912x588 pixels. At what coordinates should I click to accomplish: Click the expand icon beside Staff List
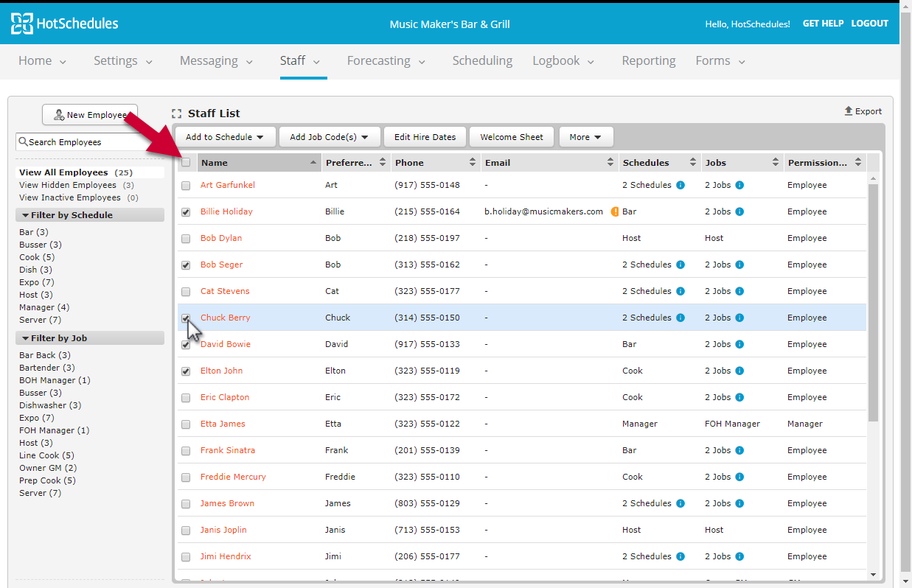(x=176, y=113)
